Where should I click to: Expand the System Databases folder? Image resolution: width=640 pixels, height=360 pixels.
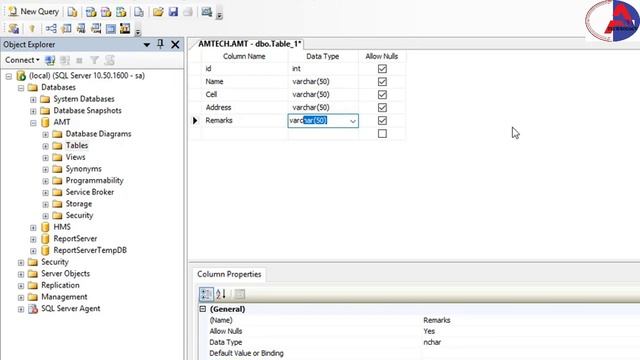[x=33, y=100]
